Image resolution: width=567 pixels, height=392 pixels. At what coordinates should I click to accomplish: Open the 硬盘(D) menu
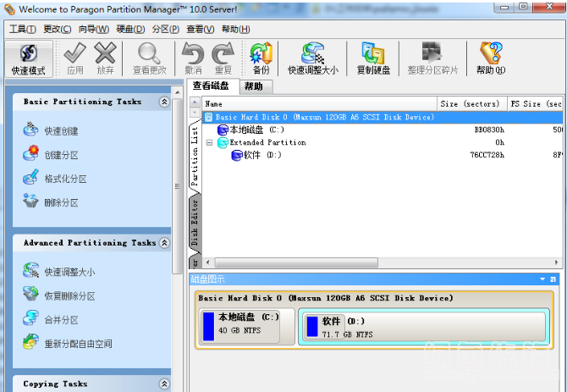[x=130, y=30]
